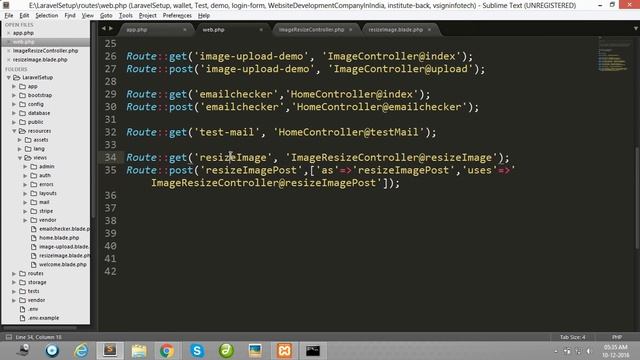Open .env.example in the sidebar
This screenshot has height=360, width=640.
[43, 318]
